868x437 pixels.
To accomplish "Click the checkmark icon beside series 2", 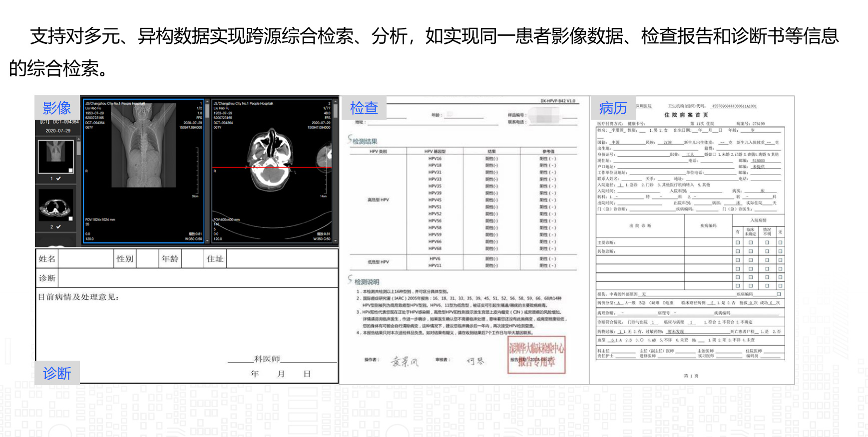I will point(58,227).
